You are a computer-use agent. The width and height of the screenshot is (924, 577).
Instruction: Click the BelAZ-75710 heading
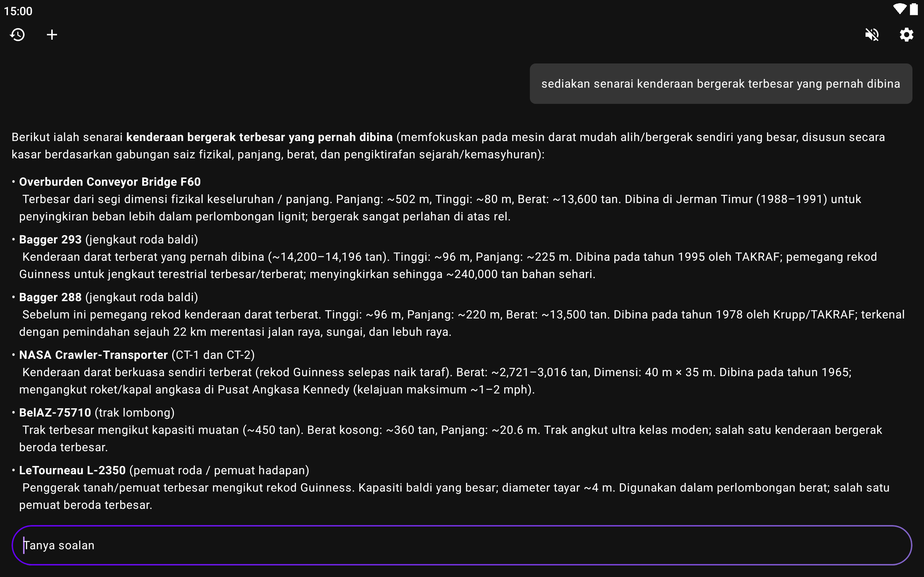coord(55,413)
